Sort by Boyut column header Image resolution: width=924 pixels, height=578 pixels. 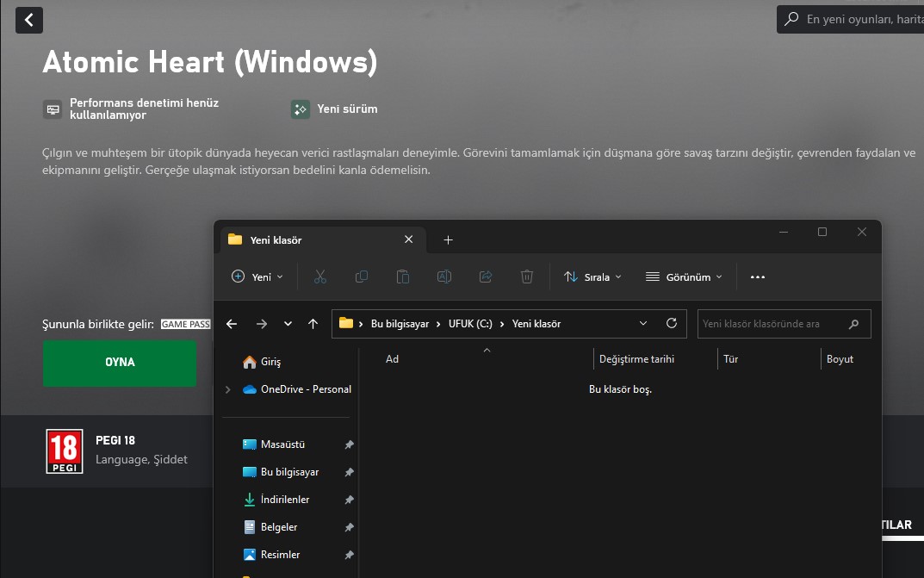840,359
